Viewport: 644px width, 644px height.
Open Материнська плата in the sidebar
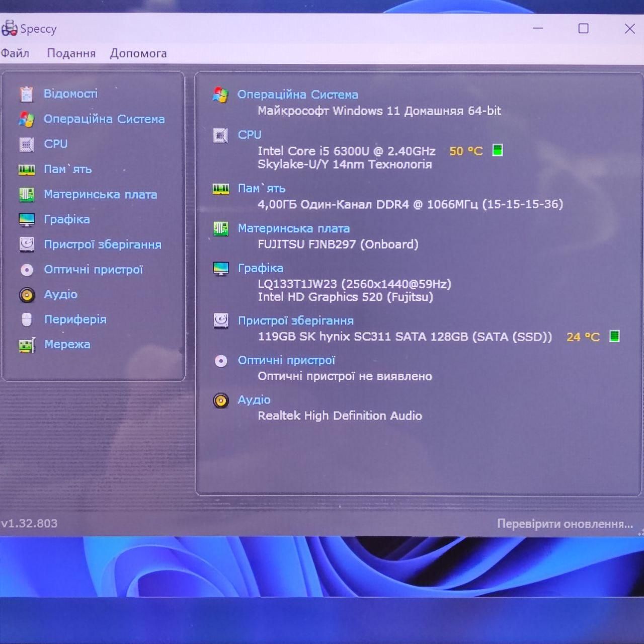[100, 194]
